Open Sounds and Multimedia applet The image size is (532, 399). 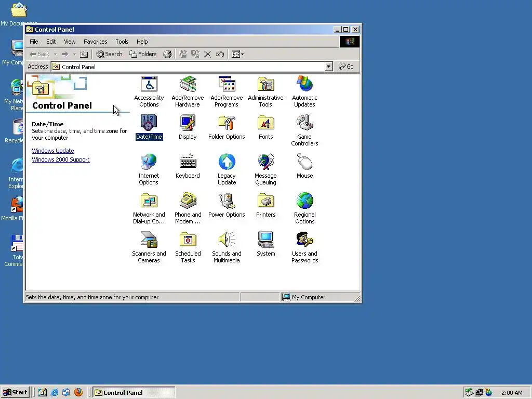[227, 248]
